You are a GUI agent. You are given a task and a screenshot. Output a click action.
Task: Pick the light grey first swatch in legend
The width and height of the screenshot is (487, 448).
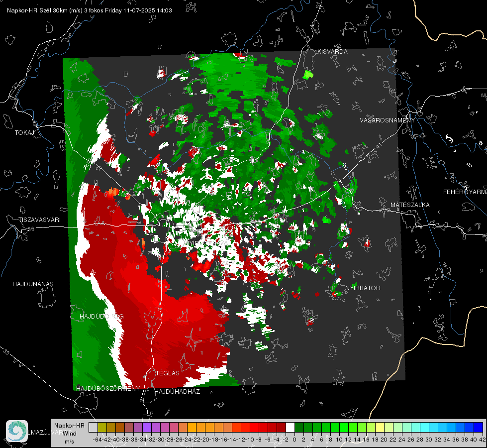pos(93,428)
